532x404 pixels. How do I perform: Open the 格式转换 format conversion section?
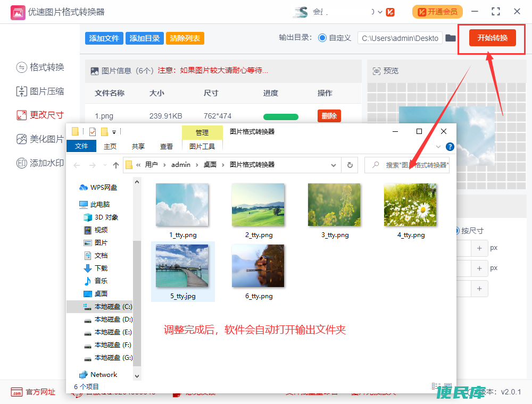point(40,67)
